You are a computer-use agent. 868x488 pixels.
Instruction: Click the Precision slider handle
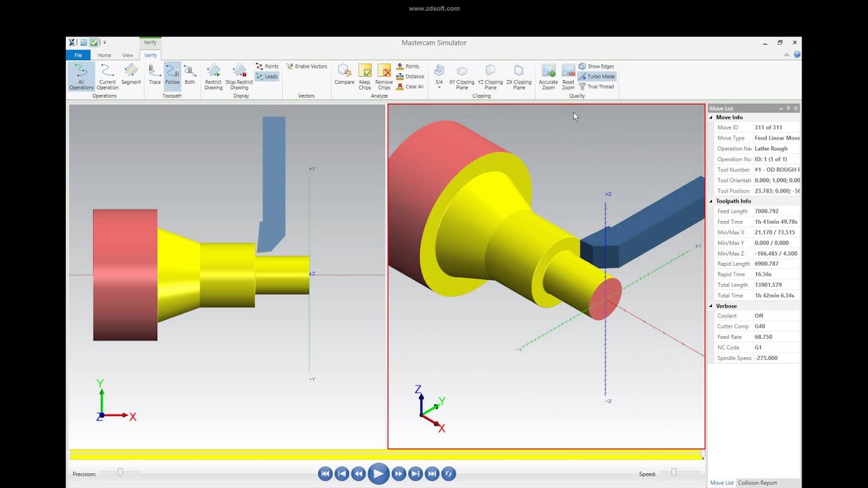tap(120, 472)
